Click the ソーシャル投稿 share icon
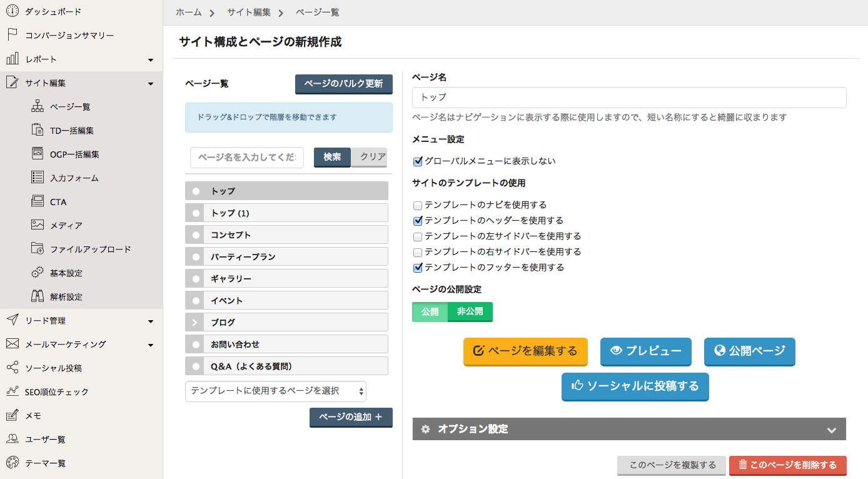This screenshot has width=868, height=479. click(12, 368)
